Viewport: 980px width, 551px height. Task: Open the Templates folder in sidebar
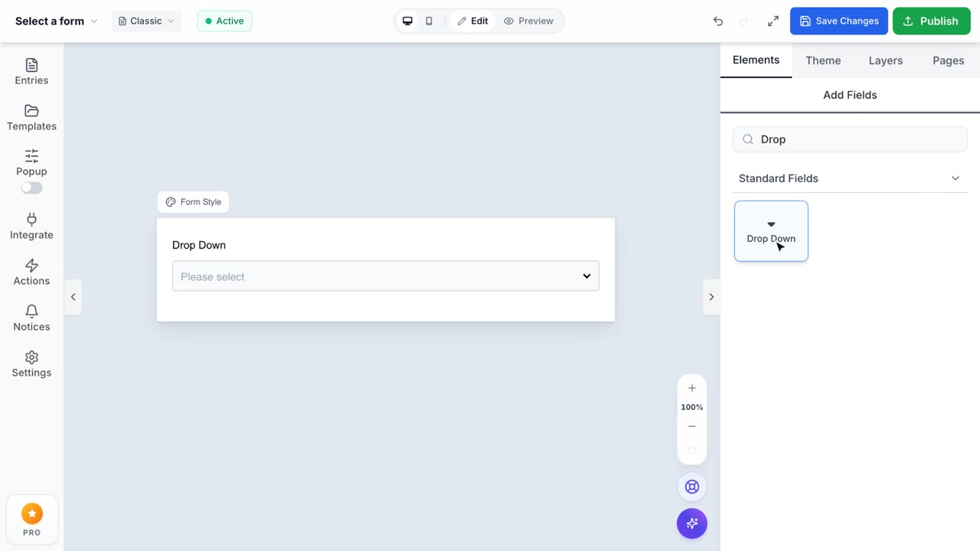tap(31, 118)
